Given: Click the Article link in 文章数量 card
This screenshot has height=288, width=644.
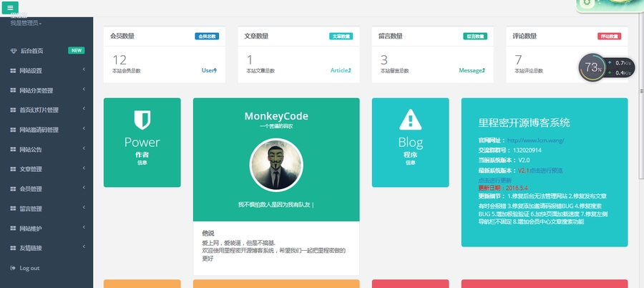Looking at the screenshot, I should pyautogui.click(x=341, y=70).
